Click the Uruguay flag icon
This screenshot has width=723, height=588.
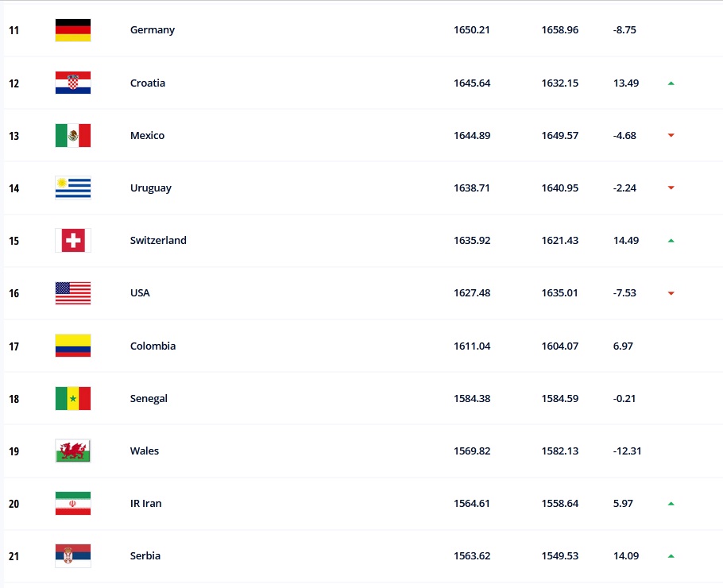pyautogui.click(x=73, y=188)
